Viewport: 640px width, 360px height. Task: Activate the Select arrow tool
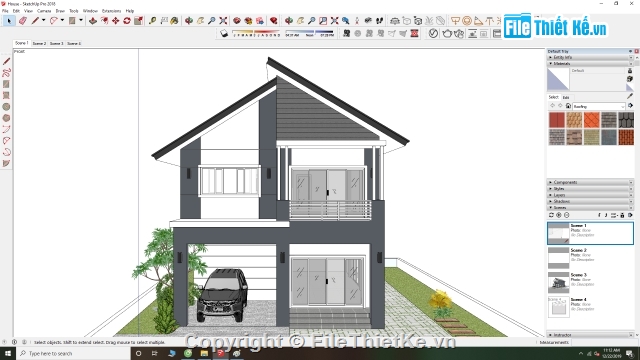click(9, 20)
